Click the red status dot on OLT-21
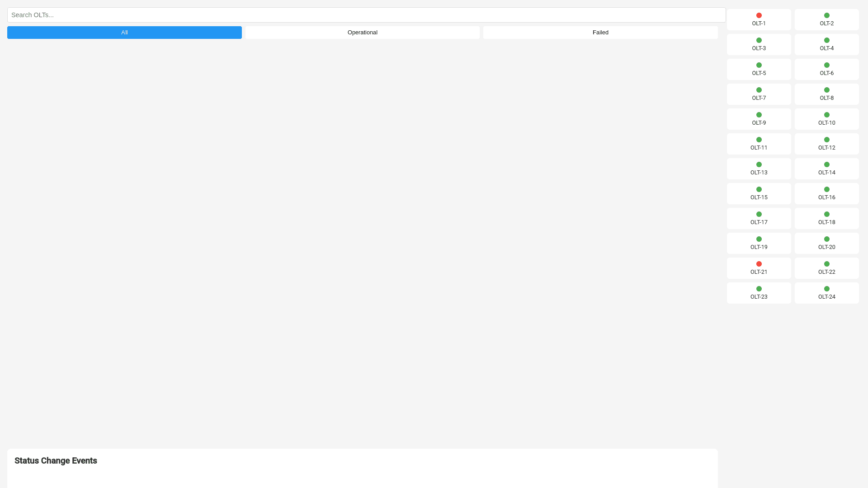 tap(759, 264)
